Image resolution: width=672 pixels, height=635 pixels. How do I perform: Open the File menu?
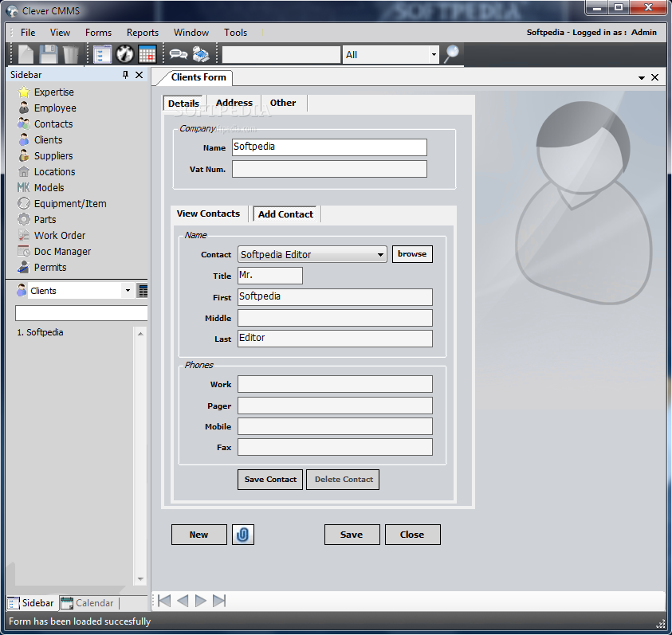[x=28, y=33]
